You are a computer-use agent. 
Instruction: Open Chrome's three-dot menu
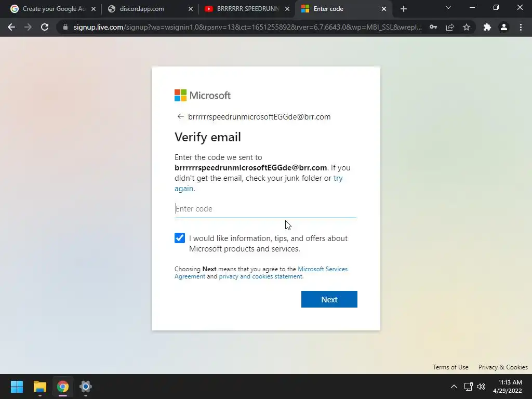coord(521,27)
